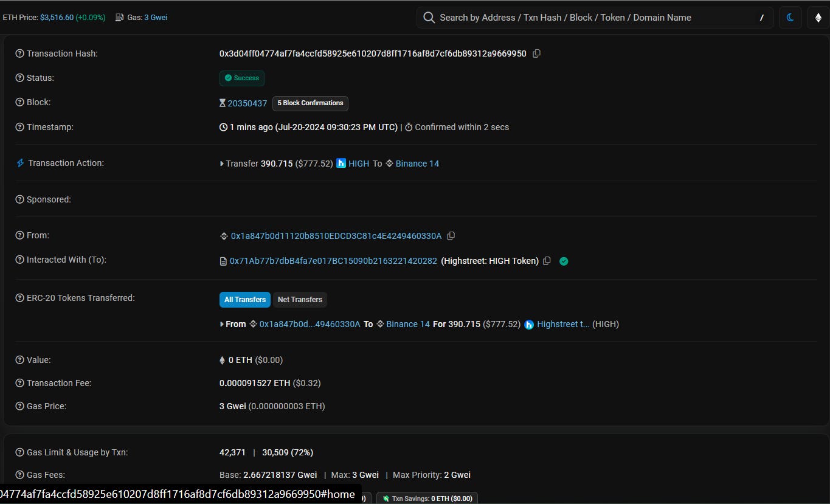Open the Ethereum network selector icon
Screen dimensions: 830x504
pyautogui.click(x=818, y=18)
